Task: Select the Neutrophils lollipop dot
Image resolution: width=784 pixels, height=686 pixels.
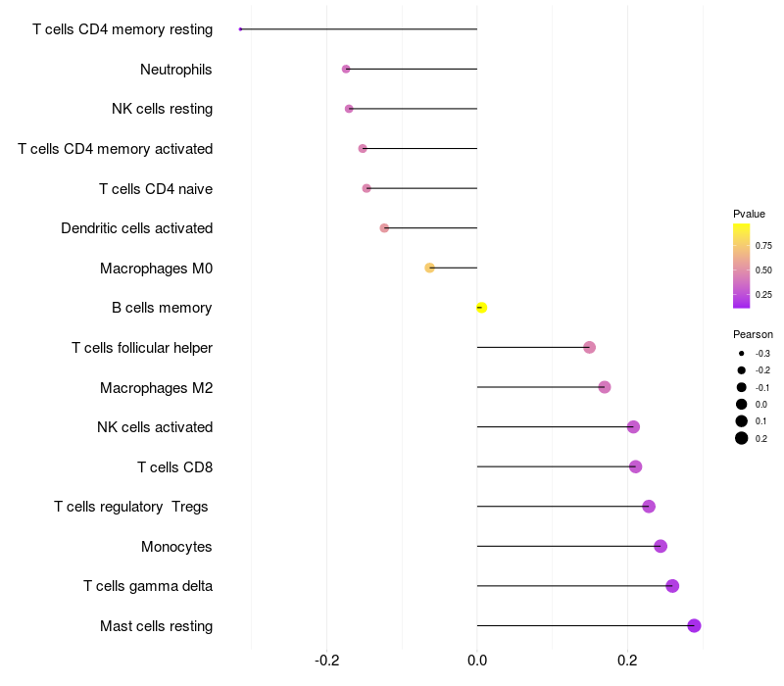Action: click(x=346, y=69)
